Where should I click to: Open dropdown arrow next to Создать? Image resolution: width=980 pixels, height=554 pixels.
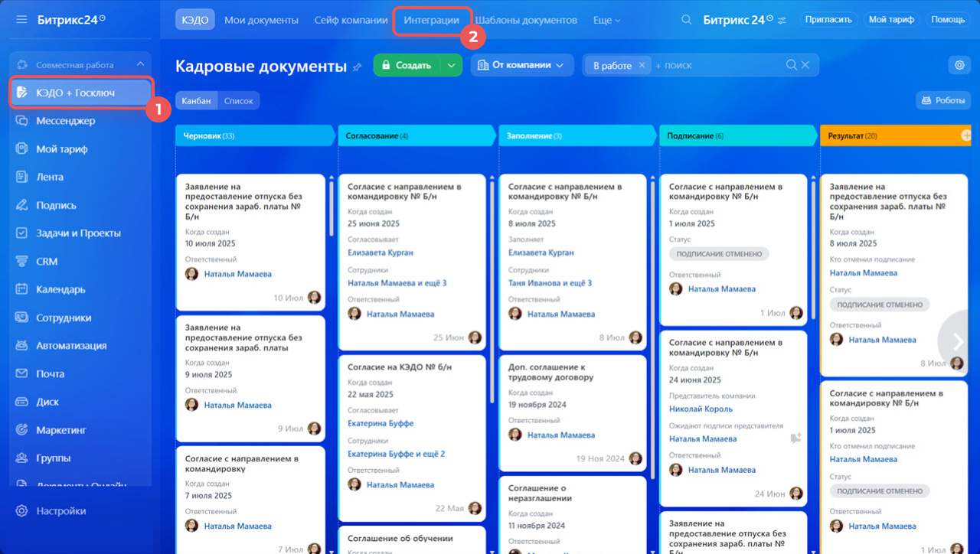click(451, 65)
